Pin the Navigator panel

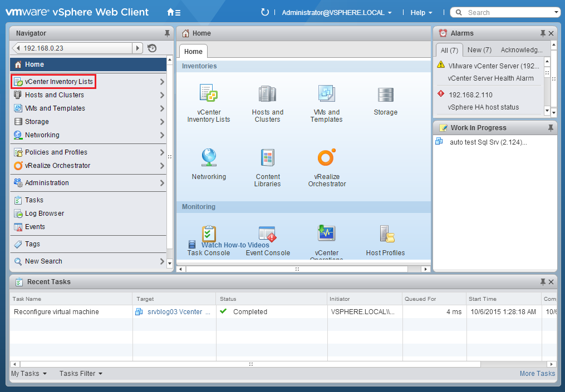(167, 33)
